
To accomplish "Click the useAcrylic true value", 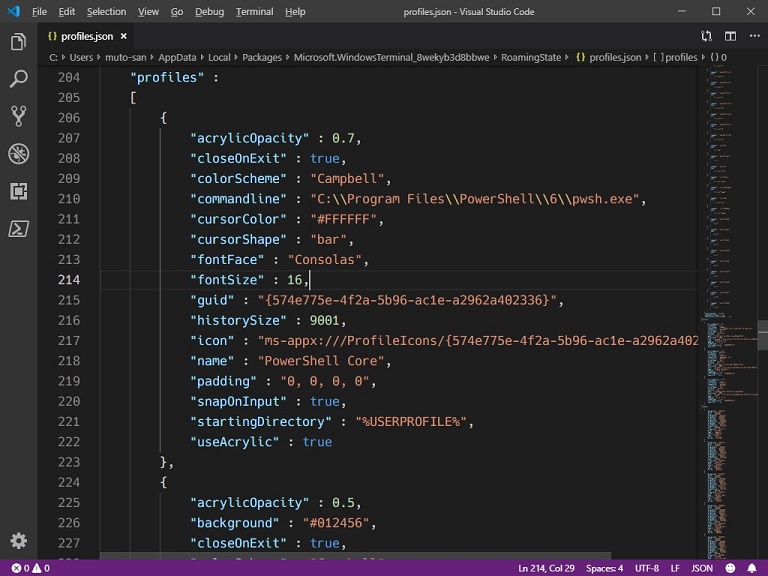I will pyautogui.click(x=317, y=442).
